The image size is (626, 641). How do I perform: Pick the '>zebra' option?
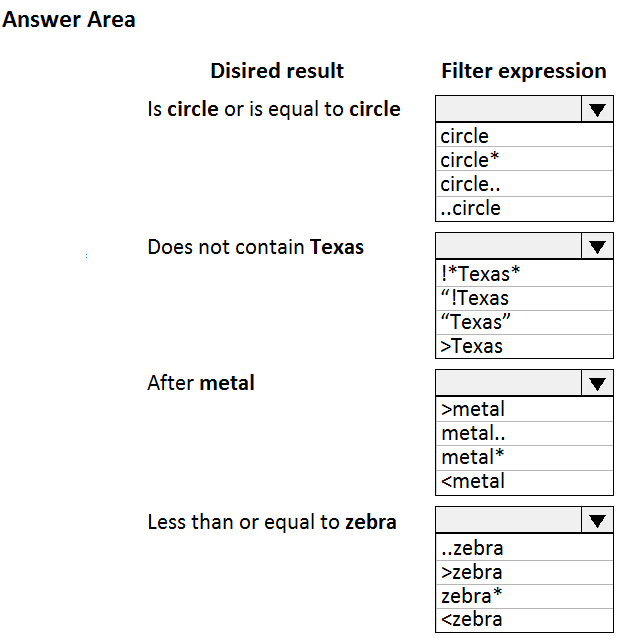pyautogui.click(x=524, y=572)
